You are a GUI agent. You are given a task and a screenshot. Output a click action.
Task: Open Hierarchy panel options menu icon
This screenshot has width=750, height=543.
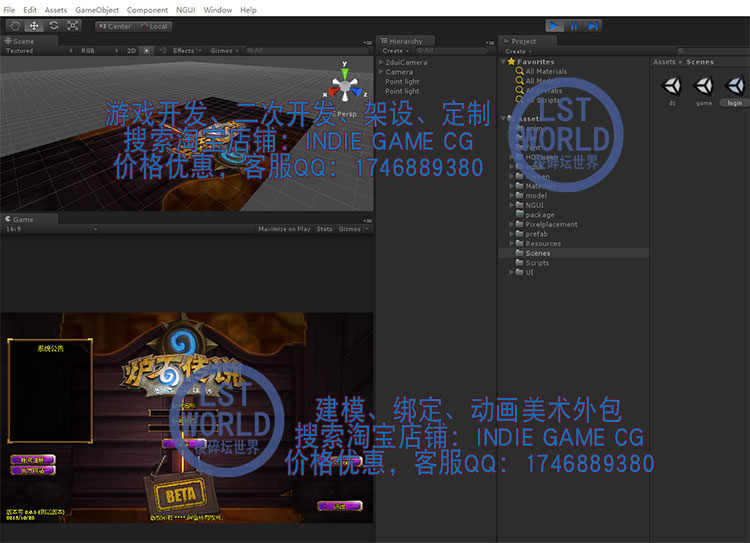coord(490,43)
